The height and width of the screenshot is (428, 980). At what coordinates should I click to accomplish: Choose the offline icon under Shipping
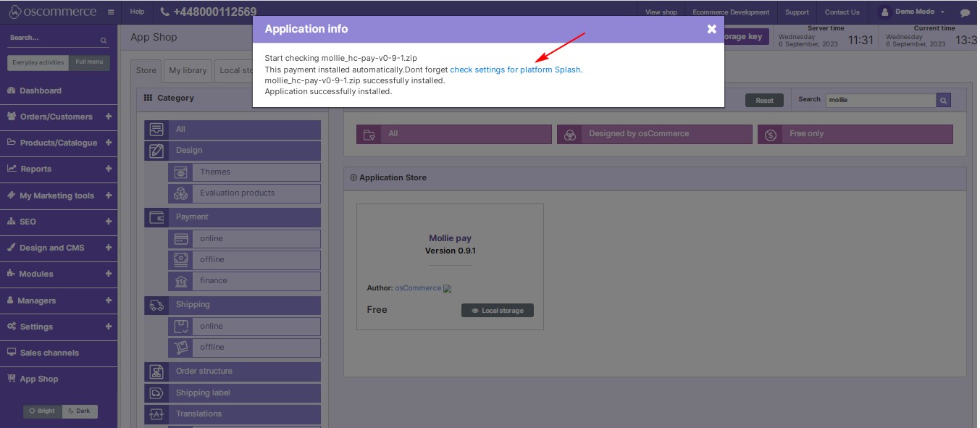pos(180,347)
